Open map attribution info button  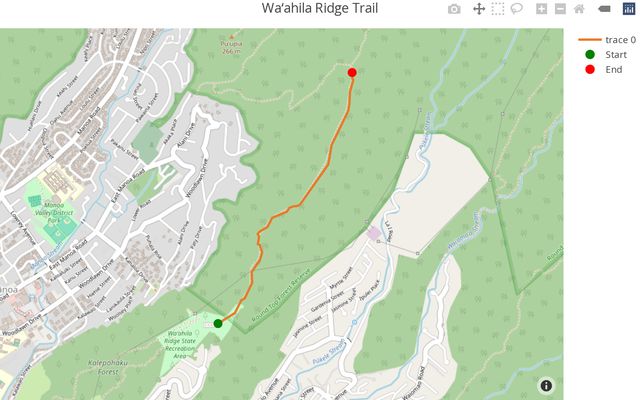click(546, 386)
